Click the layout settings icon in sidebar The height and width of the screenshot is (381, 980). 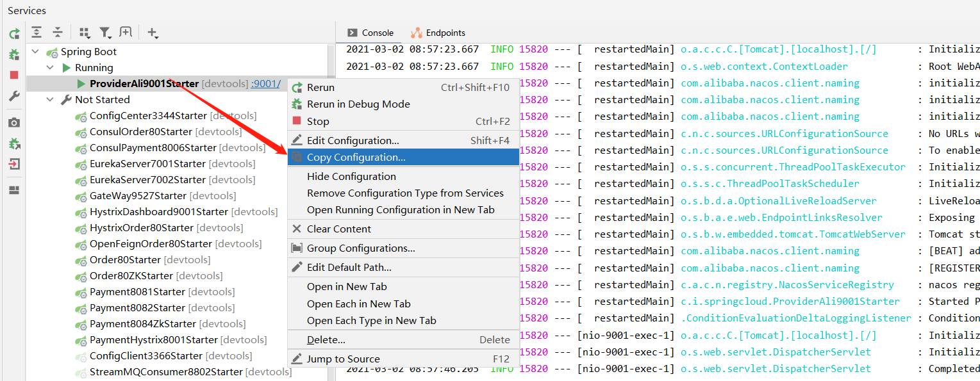pyautogui.click(x=14, y=190)
